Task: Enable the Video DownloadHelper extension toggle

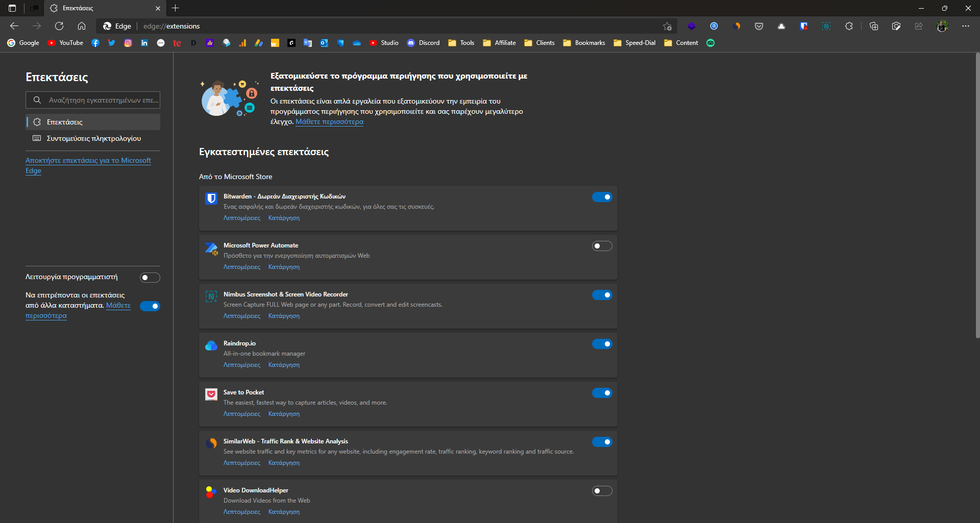Action: coord(602,491)
